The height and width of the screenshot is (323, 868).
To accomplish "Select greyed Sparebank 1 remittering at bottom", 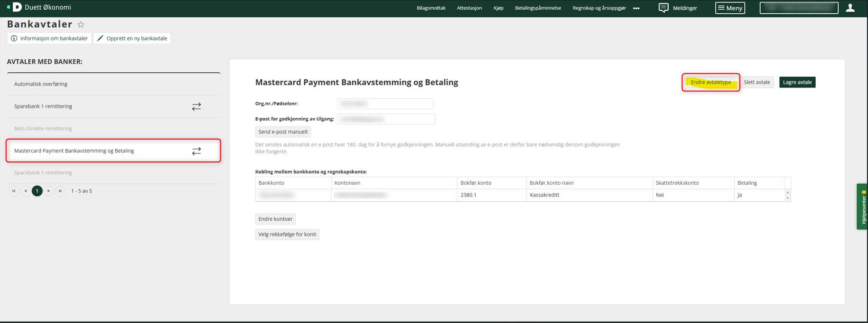I will 113,172.
